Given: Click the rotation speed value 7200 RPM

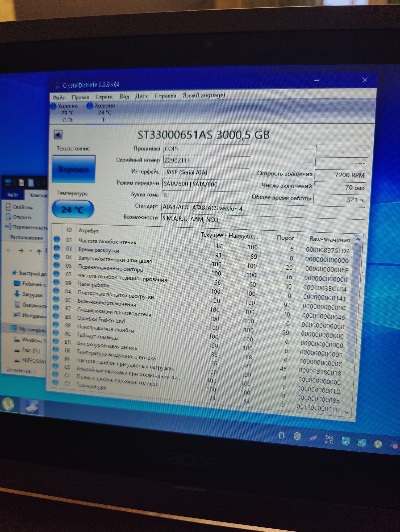Looking at the screenshot, I should point(341,174).
